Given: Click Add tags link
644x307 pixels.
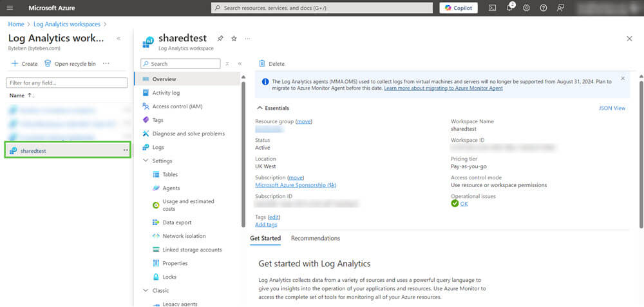Looking at the screenshot, I should (x=266, y=224).
